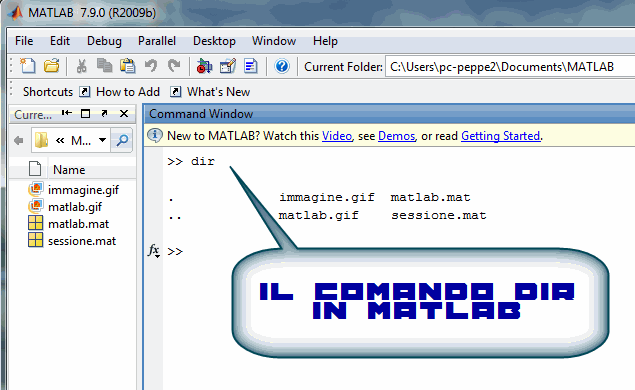
Task: Click the Name column header
Action: click(69, 170)
